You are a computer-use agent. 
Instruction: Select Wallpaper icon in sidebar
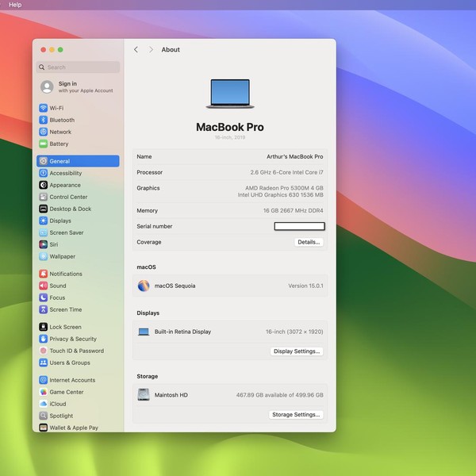(x=43, y=256)
